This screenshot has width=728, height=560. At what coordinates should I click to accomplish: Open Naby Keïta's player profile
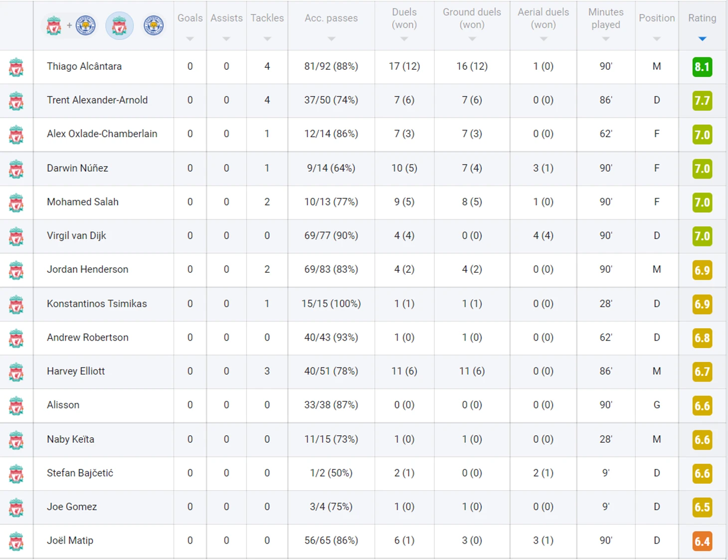pyautogui.click(x=70, y=439)
